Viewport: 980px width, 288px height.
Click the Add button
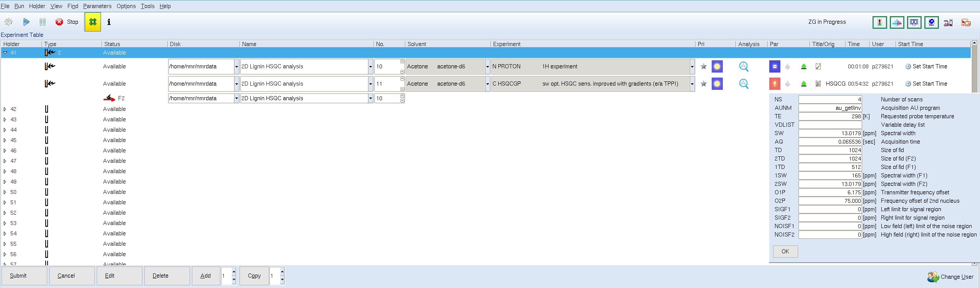[x=206, y=276]
